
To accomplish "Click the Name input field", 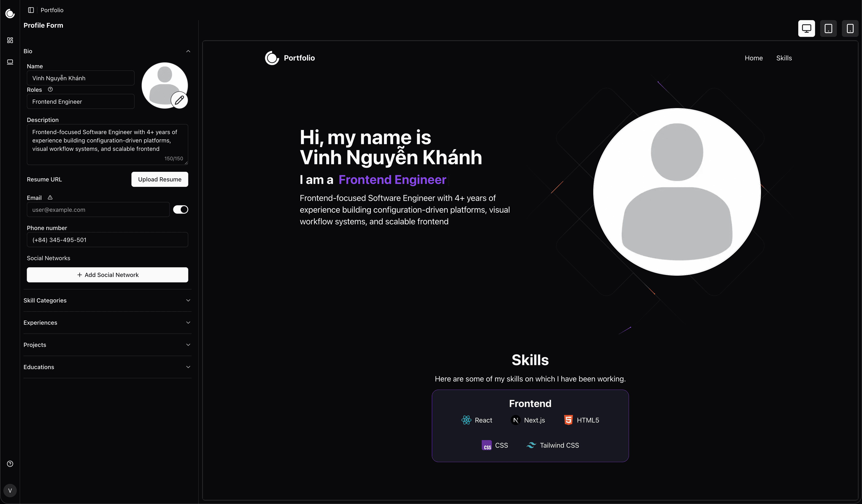I will click(x=80, y=78).
